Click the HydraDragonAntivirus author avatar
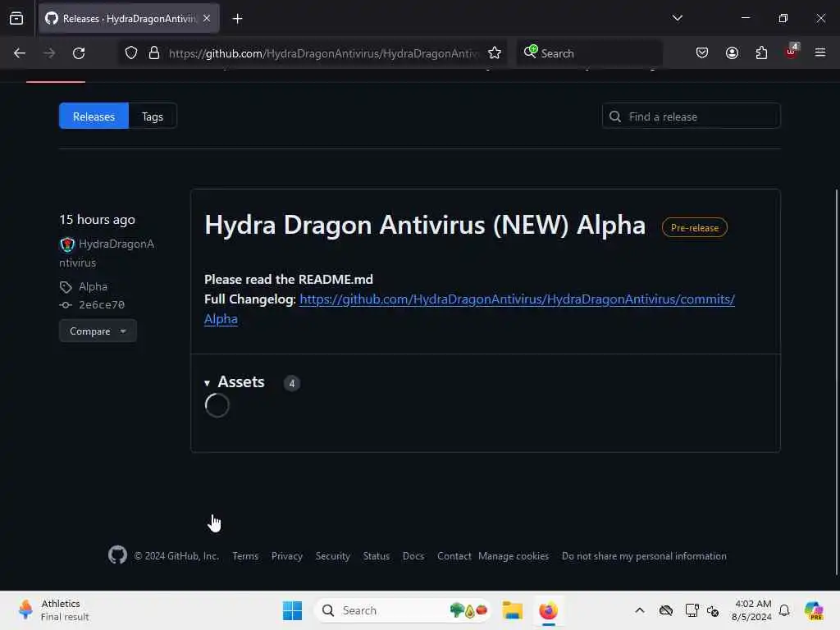This screenshot has width=840, height=630. (67, 244)
